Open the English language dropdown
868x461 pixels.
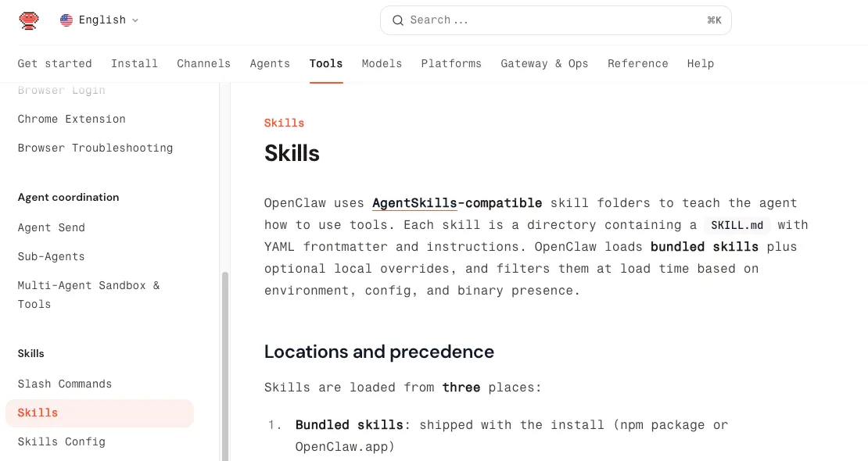[100, 20]
